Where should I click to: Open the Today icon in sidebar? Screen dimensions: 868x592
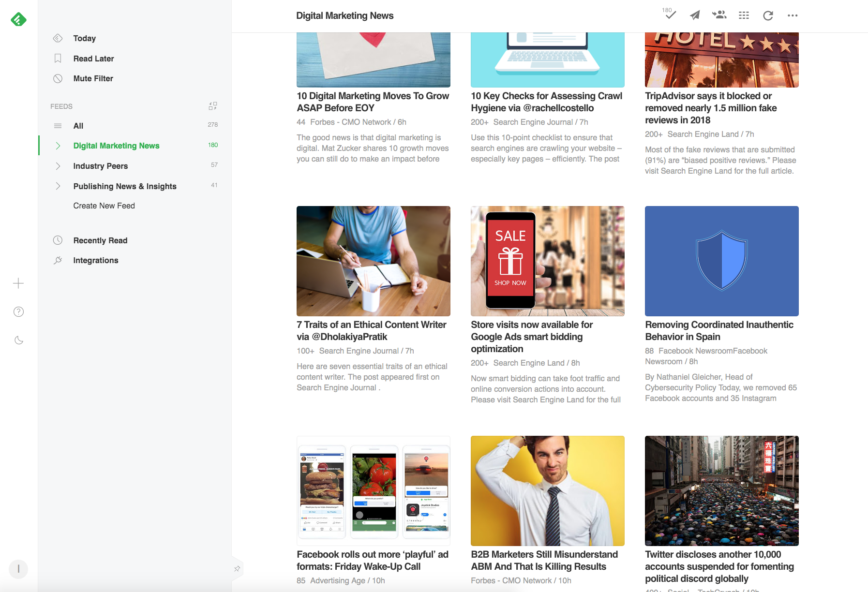(x=58, y=38)
